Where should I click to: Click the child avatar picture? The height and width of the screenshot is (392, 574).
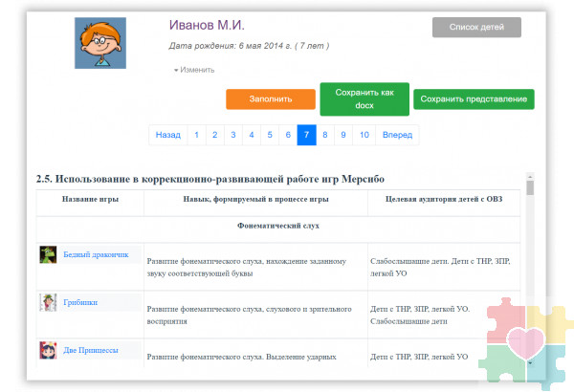[x=107, y=43]
